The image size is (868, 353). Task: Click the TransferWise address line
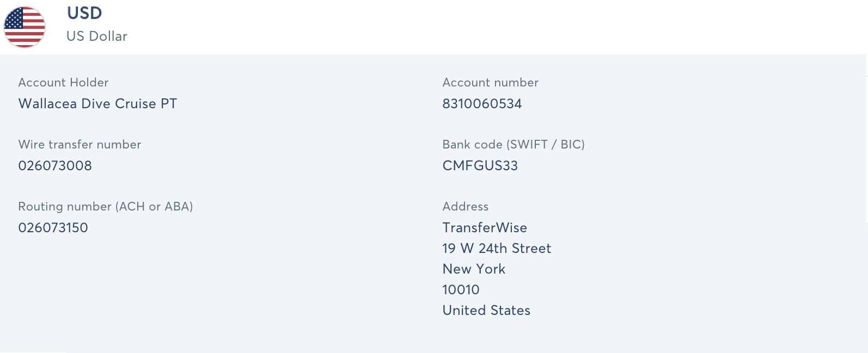click(x=485, y=228)
